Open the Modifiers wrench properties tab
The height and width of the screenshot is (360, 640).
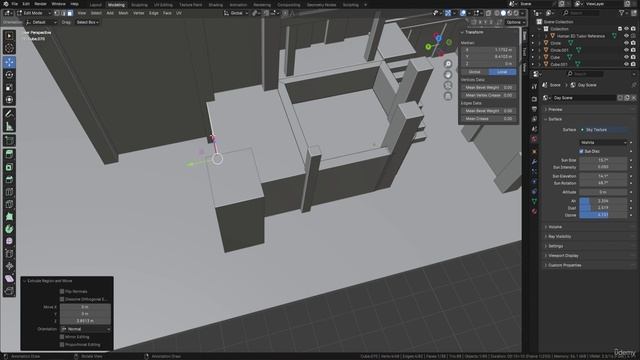(534, 162)
